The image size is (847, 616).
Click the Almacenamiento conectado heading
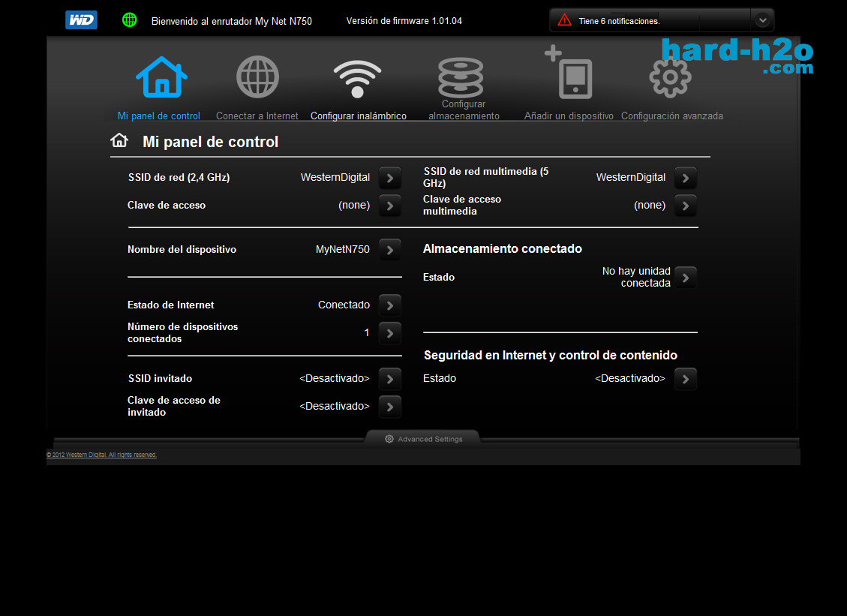coord(503,248)
